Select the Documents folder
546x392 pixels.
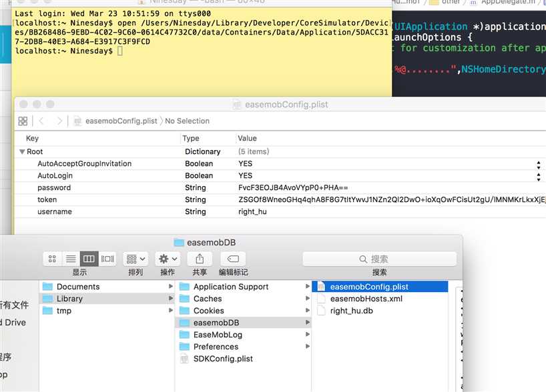click(107, 287)
